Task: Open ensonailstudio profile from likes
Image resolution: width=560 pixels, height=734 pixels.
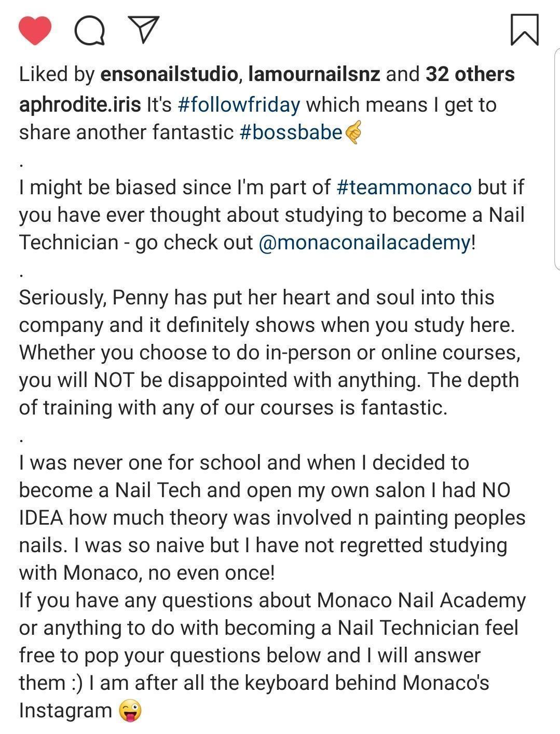Action: (x=169, y=74)
